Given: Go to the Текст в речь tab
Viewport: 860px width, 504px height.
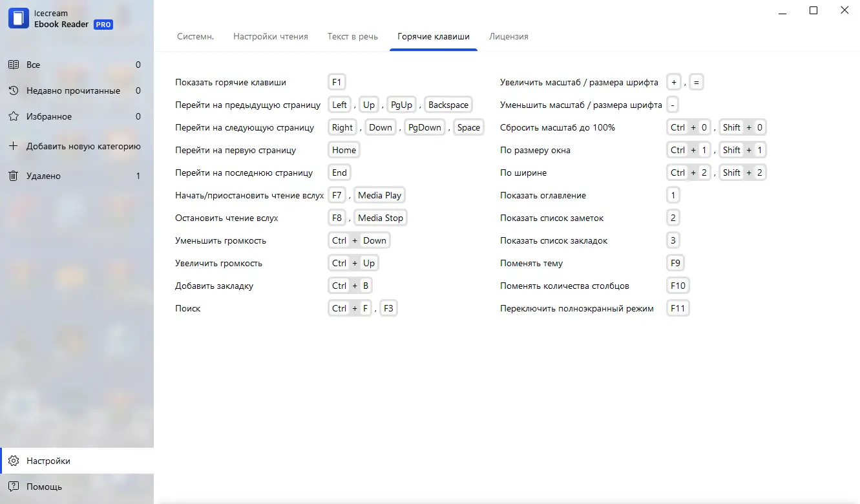Looking at the screenshot, I should (x=352, y=37).
